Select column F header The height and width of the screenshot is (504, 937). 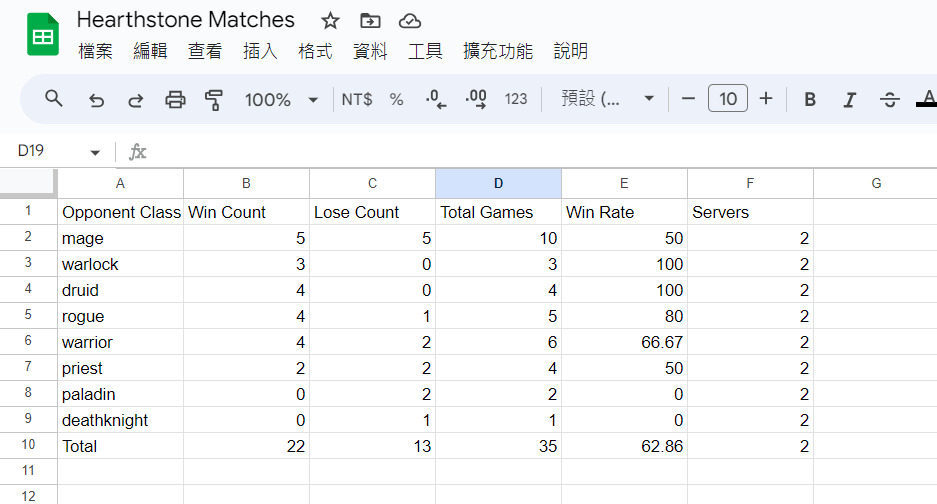click(751, 184)
